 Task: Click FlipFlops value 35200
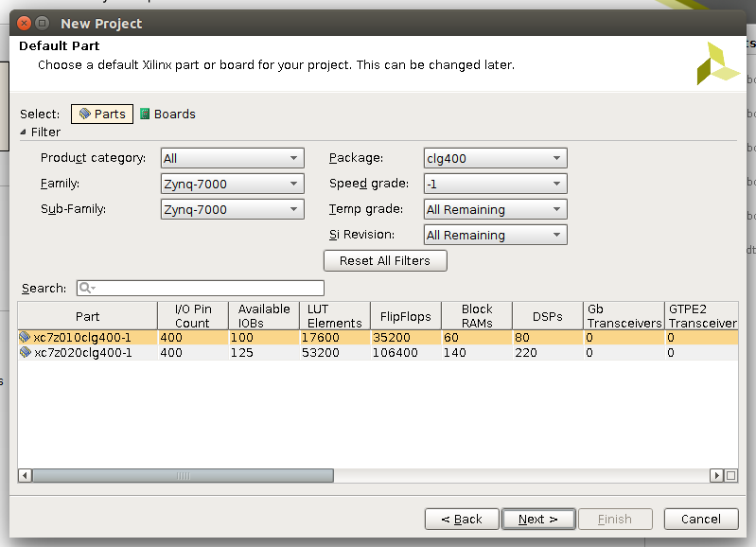[x=392, y=337]
